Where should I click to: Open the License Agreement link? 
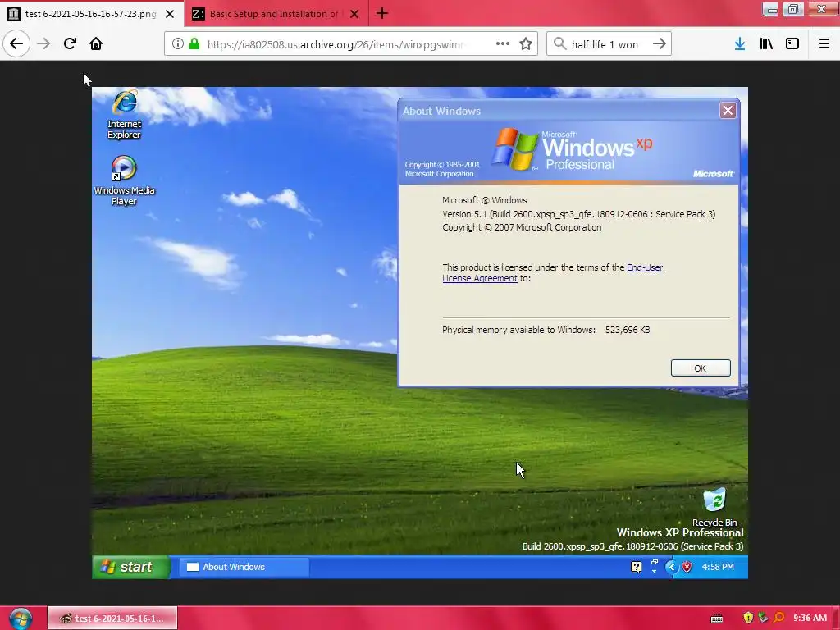pos(480,278)
